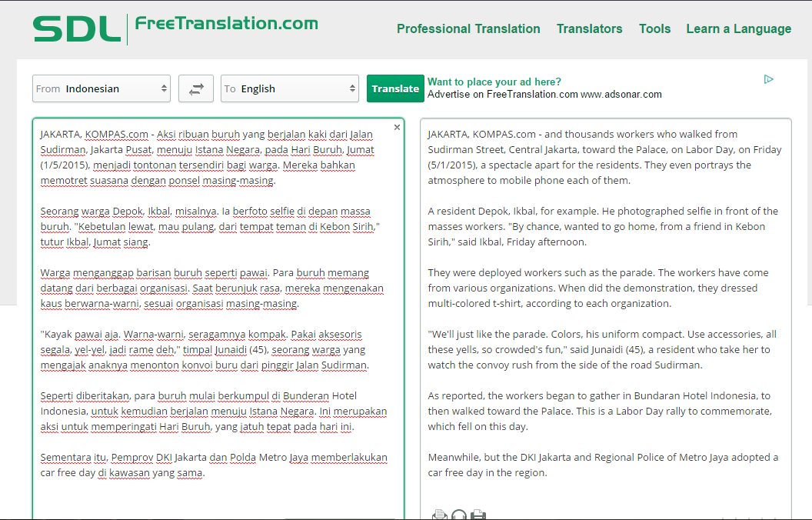Swap source and target languages

(x=196, y=88)
